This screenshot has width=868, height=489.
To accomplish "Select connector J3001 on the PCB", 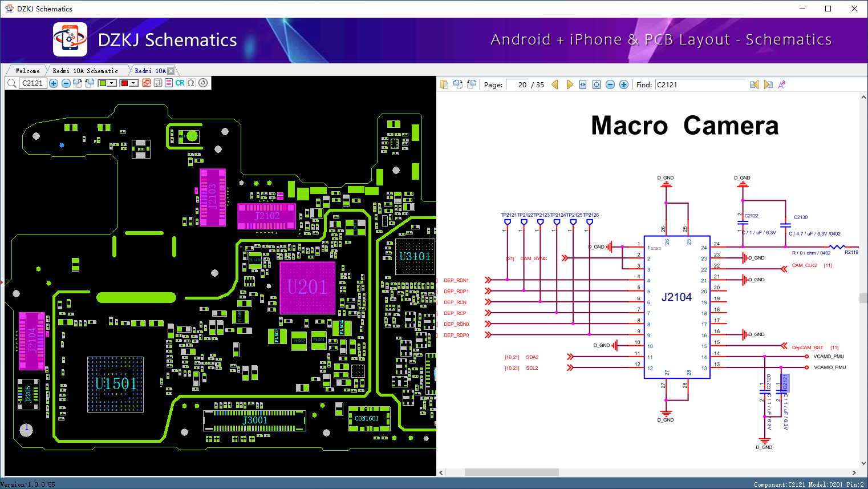I will (254, 421).
